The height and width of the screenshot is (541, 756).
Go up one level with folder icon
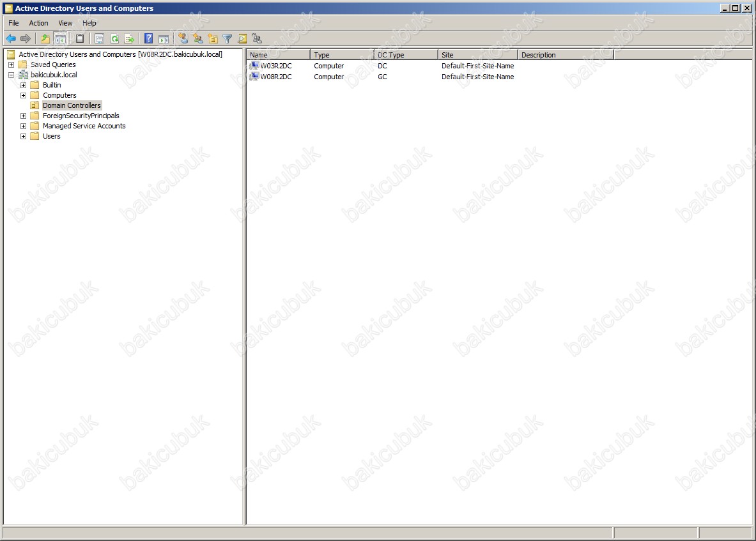tap(45, 38)
